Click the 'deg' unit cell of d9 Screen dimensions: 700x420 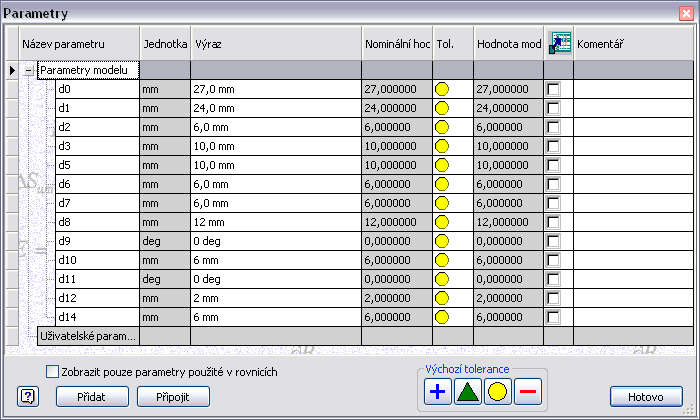[165, 241]
